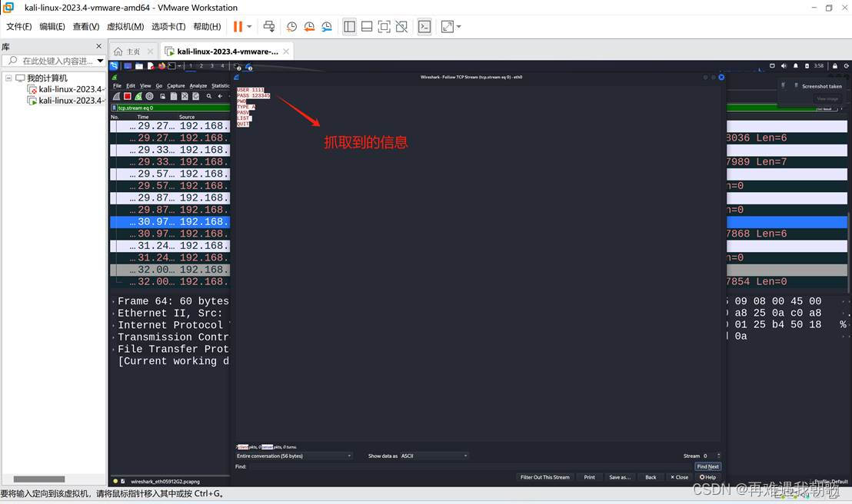Click the Find Next button
Viewport: 852px width, 504px height.
click(x=707, y=466)
